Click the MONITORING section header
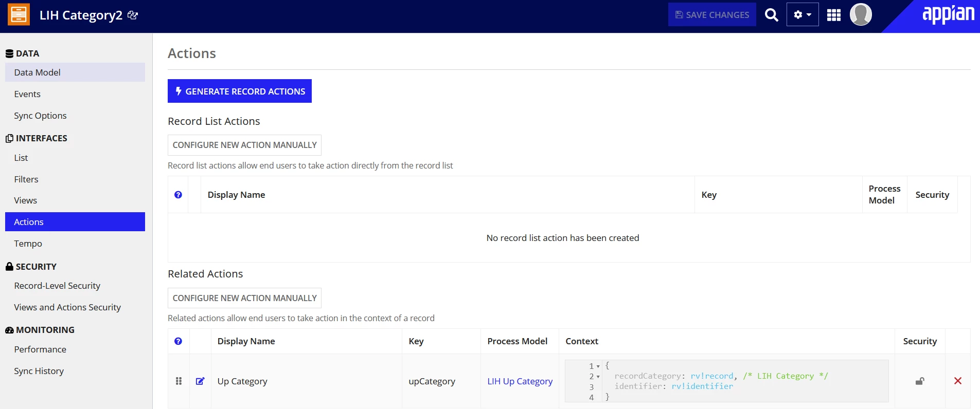Screen dimensions: 980x409 click(x=40, y=330)
